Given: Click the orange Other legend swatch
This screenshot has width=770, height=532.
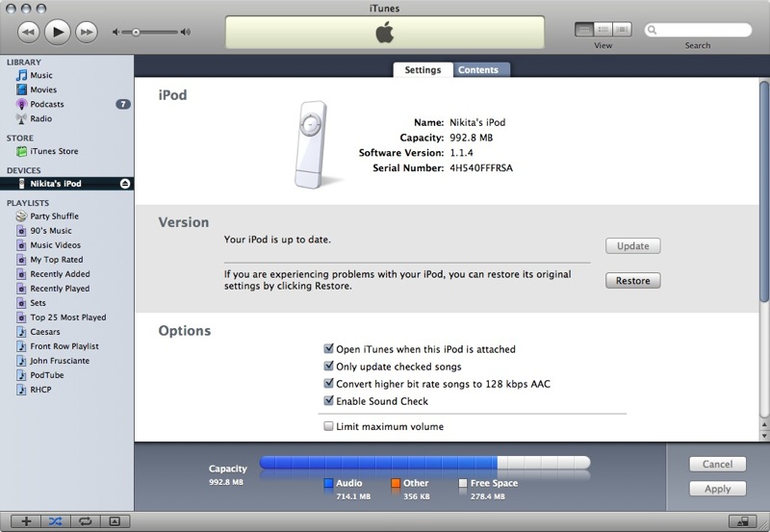Looking at the screenshot, I should [396, 483].
